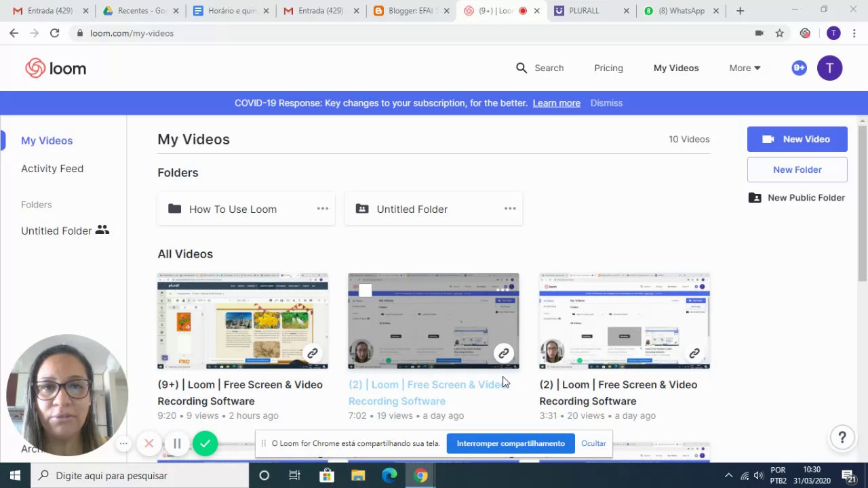Click the New Video button
The height and width of the screenshot is (488, 868).
click(797, 139)
